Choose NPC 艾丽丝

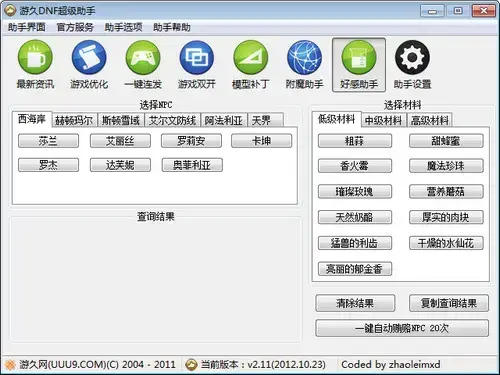click(120, 141)
